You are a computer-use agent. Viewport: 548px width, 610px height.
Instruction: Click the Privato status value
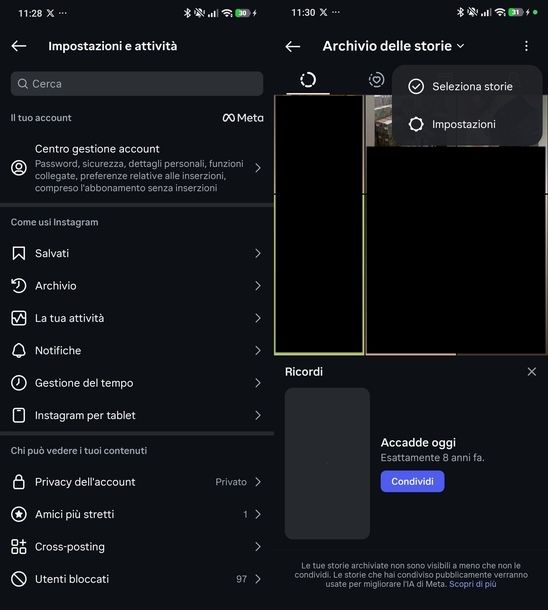coord(231,482)
